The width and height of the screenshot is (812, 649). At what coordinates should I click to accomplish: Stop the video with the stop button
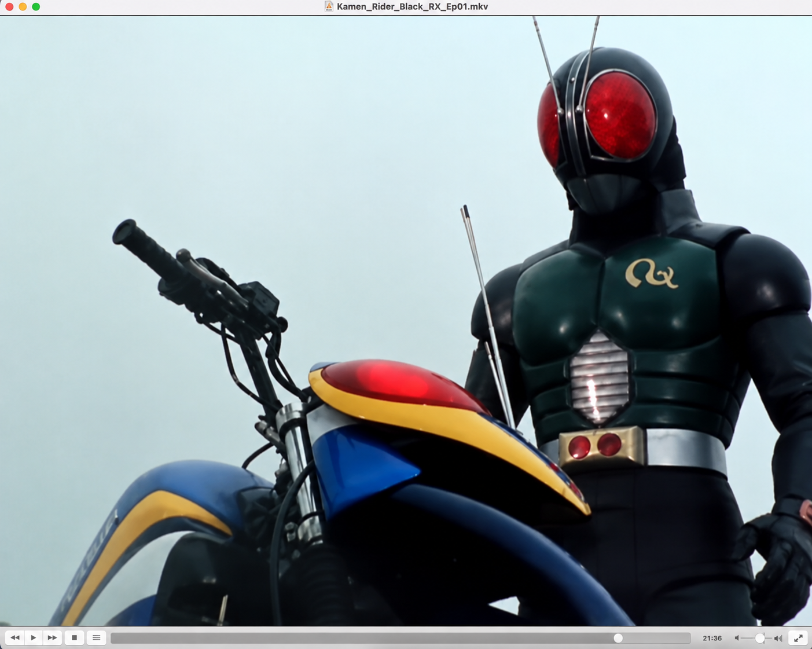[x=74, y=638]
